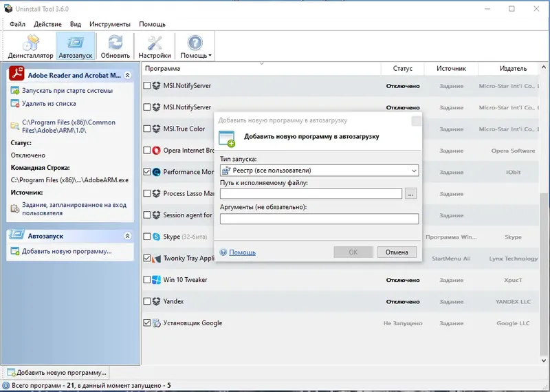This screenshot has height=392, width=550.
Task: Toggle checkbox for Opera Internet Browser
Action: (x=147, y=151)
